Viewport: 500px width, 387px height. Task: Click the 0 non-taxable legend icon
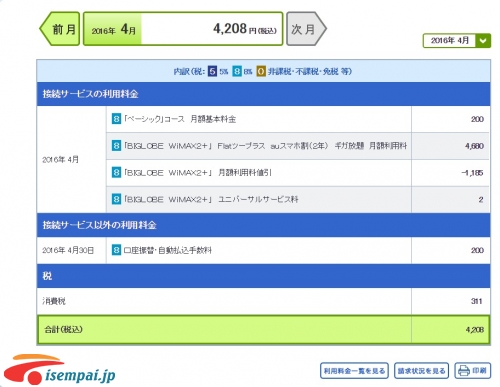[x=261, y=71]
